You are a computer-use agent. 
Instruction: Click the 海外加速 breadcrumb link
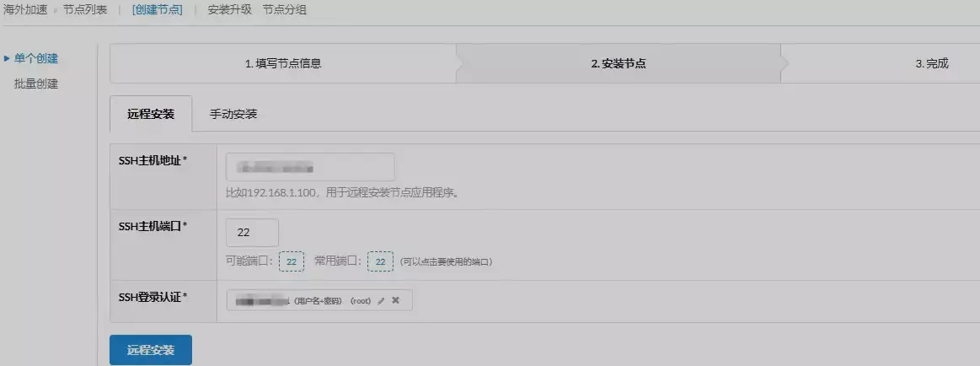click(24, 10)
